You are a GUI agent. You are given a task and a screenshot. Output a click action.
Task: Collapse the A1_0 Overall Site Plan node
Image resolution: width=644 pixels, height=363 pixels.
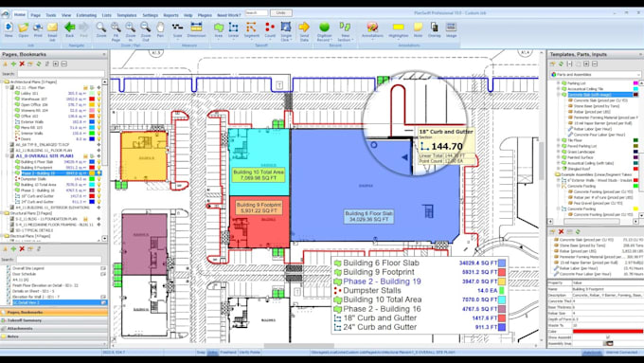click(8, 156)
